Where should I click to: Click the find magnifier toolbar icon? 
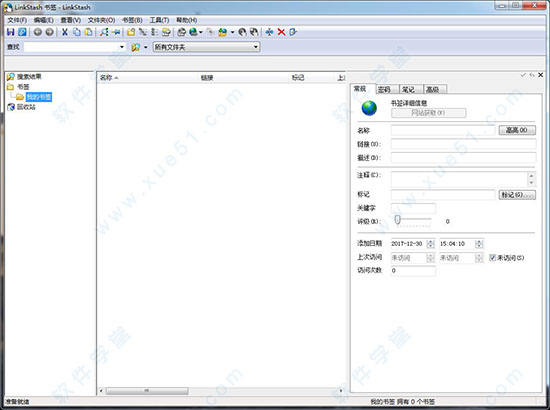pyautogui.click(x=104, y=32)
